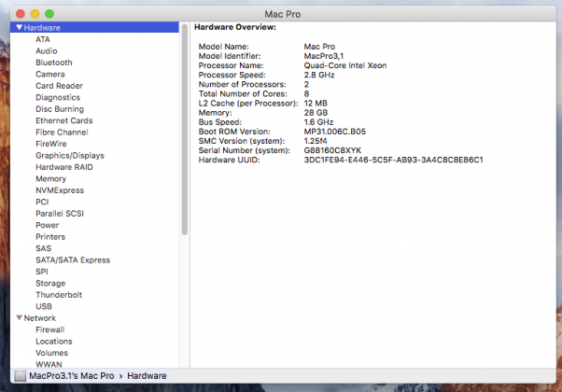
Task: Select PCI in the sidebar
Action: coord(42,202)
